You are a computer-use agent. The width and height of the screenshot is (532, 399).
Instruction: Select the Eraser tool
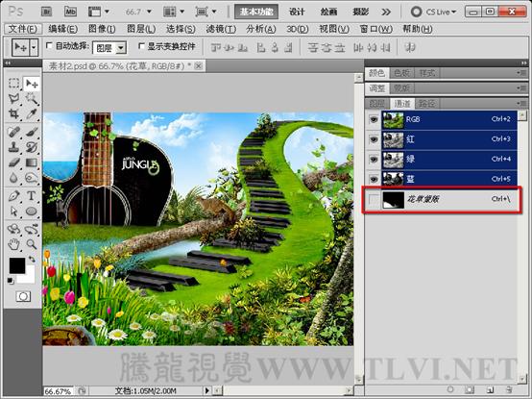(x=13, y=162)
